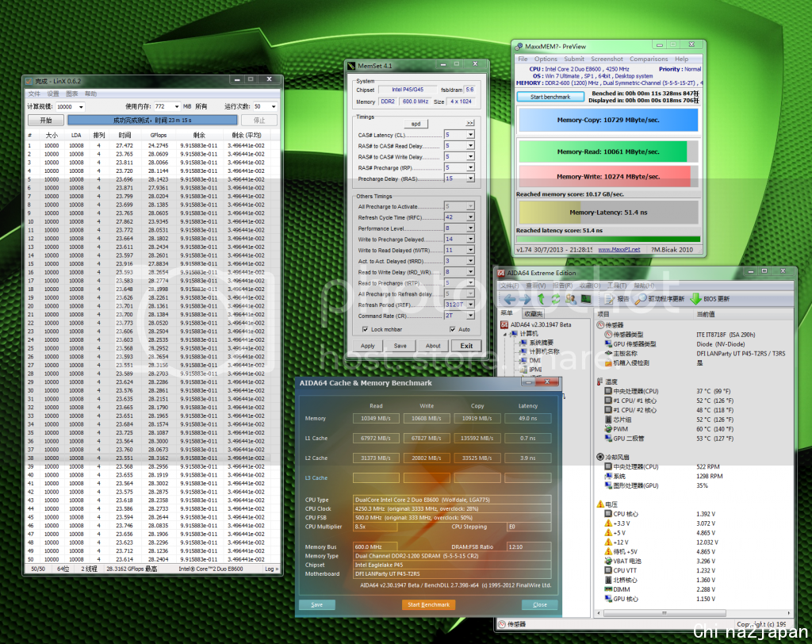Click orange Start Benchmark button in AIDA64
Viewport: 812px width, 644px height.
[428, 604]
